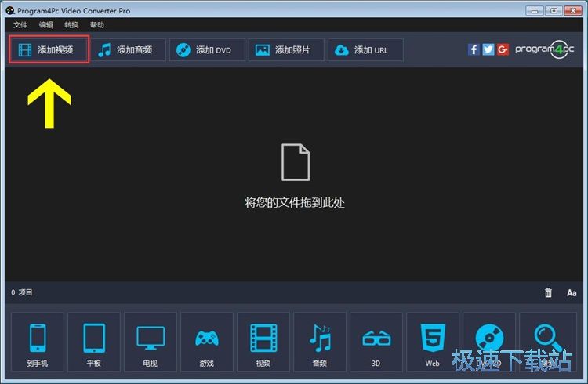
Task: Minimize the Video Converter Pro window
Action: point(535,10)
